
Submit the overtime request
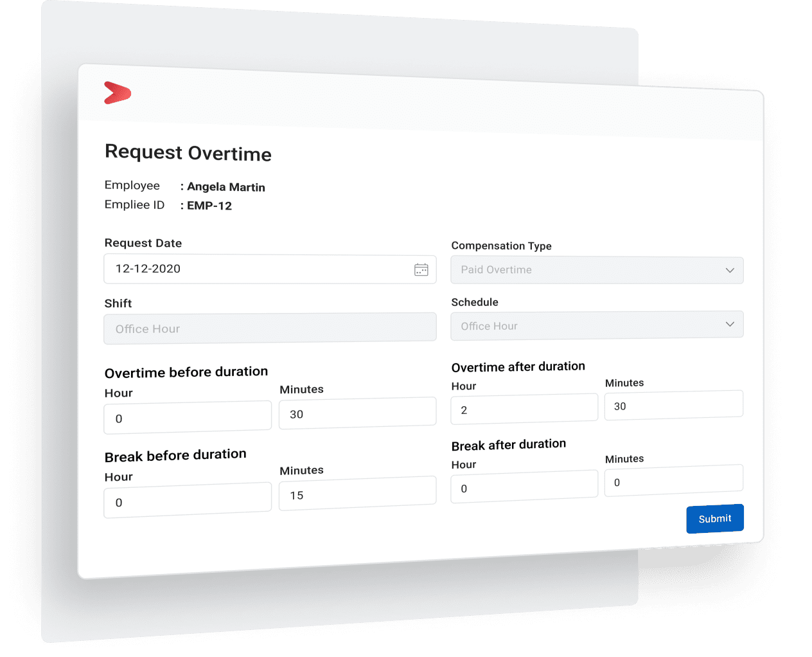715,519
